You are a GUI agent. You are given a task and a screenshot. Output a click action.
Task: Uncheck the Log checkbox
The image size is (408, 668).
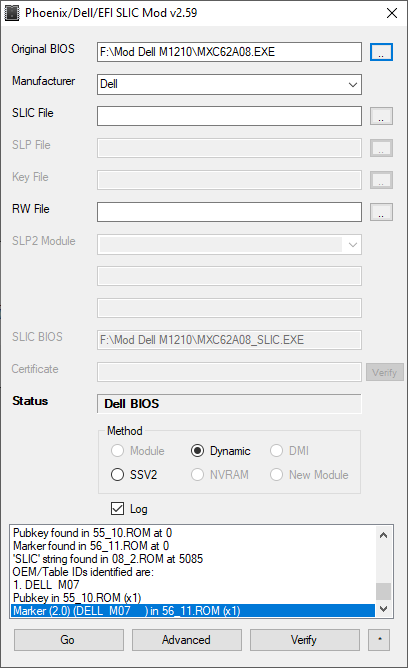coord(117,508)
